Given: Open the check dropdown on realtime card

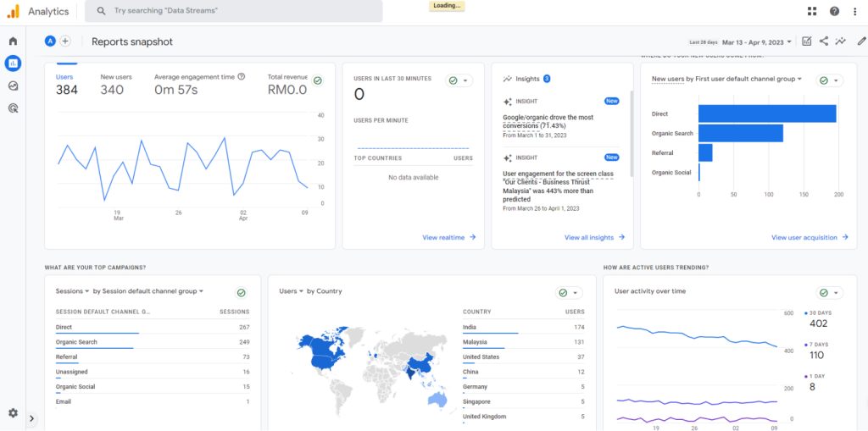Looking at the screenshot, I should 459,80.
